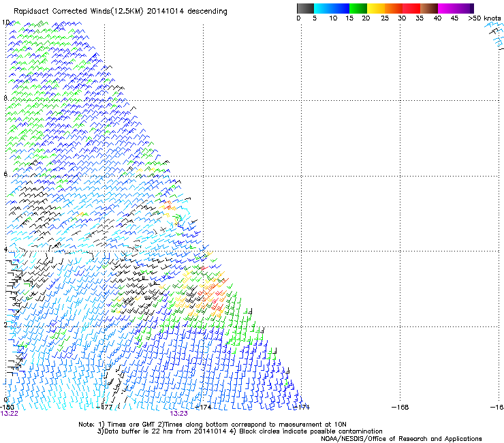Click the longitude label '-177'
Image resolution: width=504 pixels, height=443 pixels.
[104, 407]
